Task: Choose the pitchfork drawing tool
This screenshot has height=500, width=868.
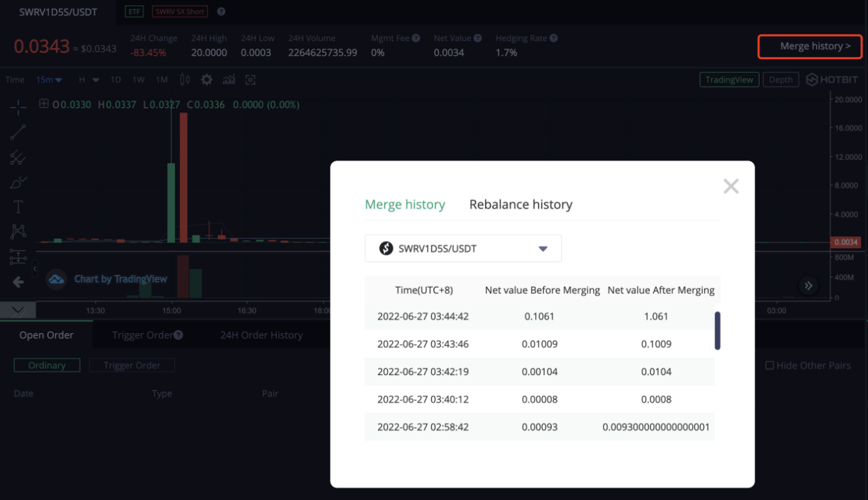Action: (18, 158)
